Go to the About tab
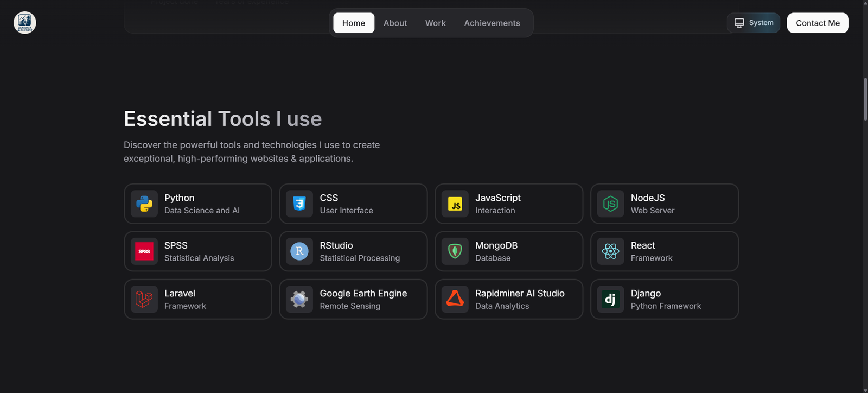 coord(395,23)
